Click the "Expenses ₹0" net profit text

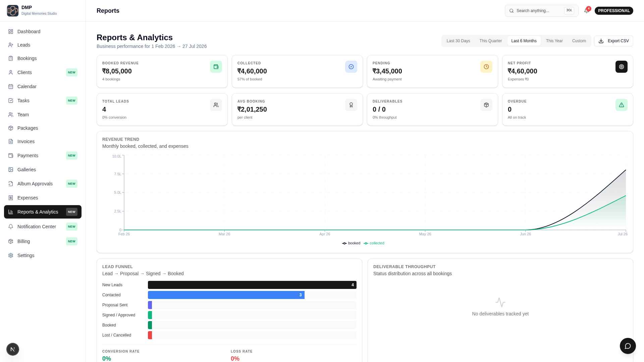click(x=518, y=79)
